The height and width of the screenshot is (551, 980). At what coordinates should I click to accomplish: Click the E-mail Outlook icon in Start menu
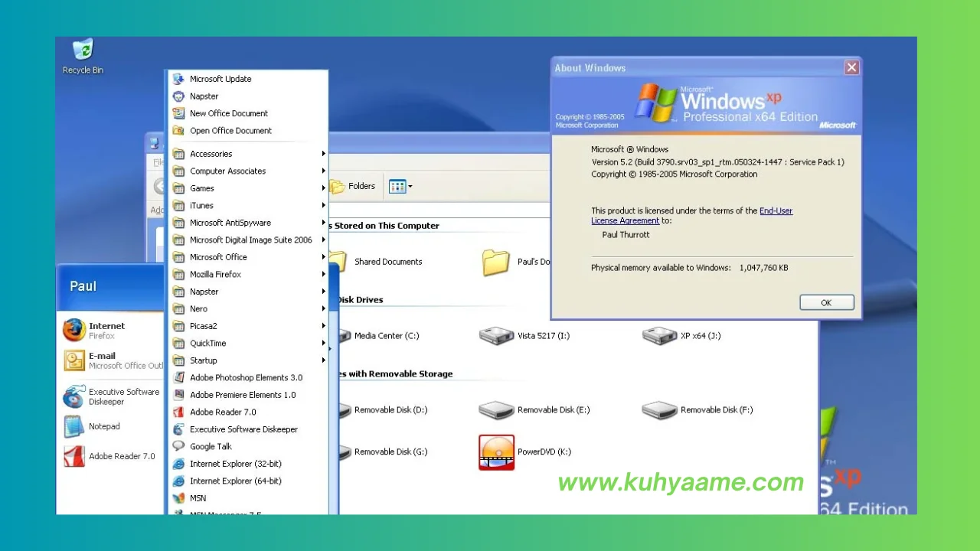click(74, 360)
